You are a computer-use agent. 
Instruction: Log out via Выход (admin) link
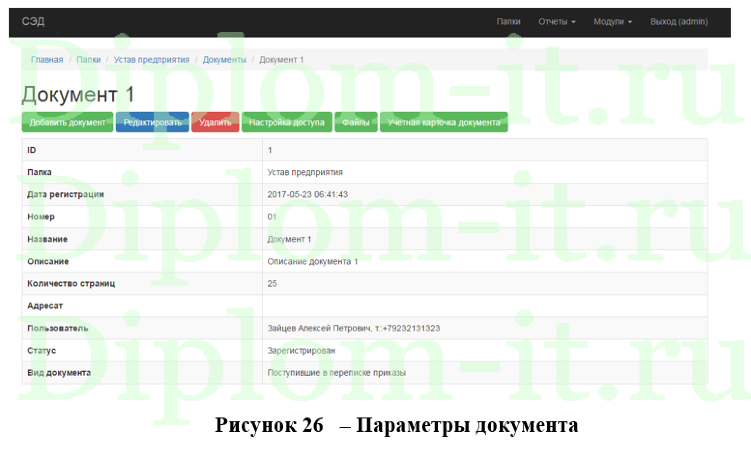click(x=679, y=21)
